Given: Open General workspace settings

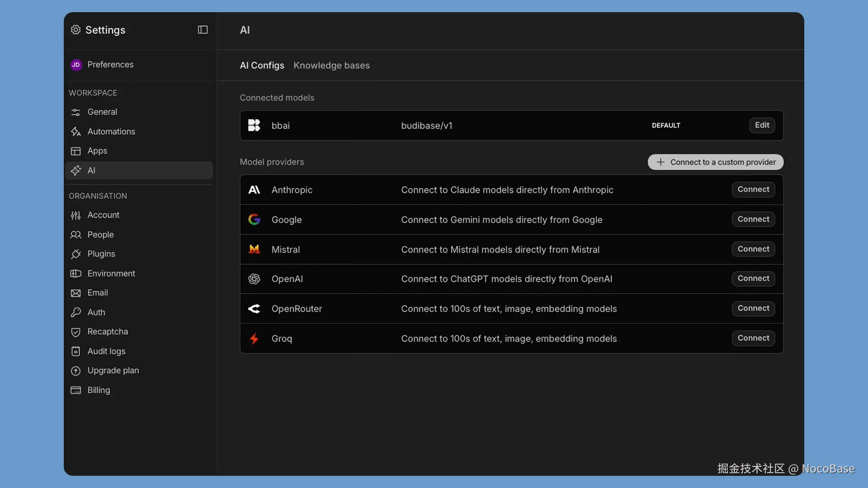Looking at the screenshot, I should click(x=102, y=112).
